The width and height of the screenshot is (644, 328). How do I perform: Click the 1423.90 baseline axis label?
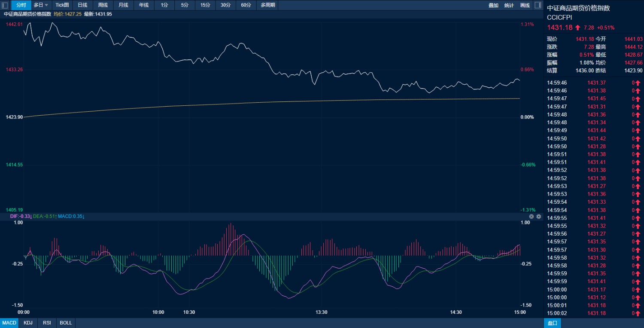point(14,117)
